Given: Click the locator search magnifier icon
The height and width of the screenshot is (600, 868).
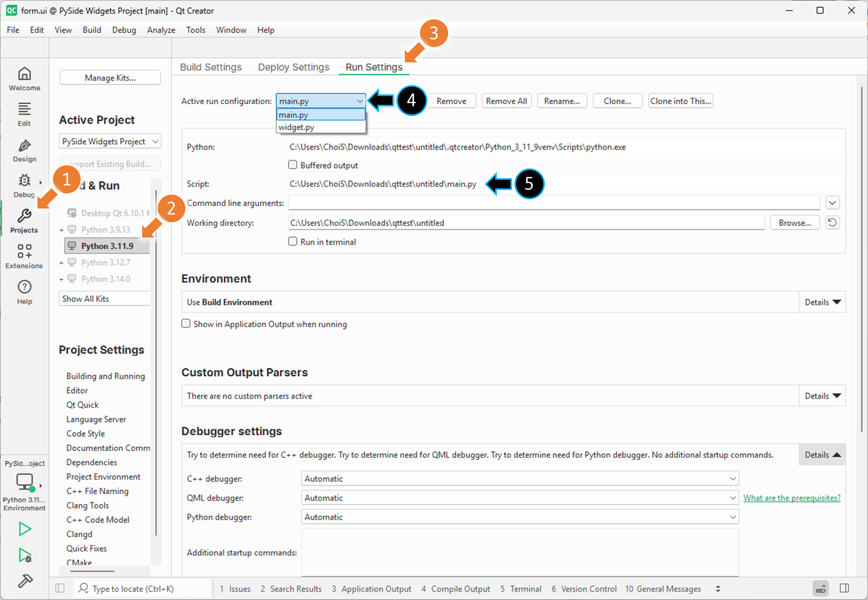Looking at the screenshot, I should 83,588.
